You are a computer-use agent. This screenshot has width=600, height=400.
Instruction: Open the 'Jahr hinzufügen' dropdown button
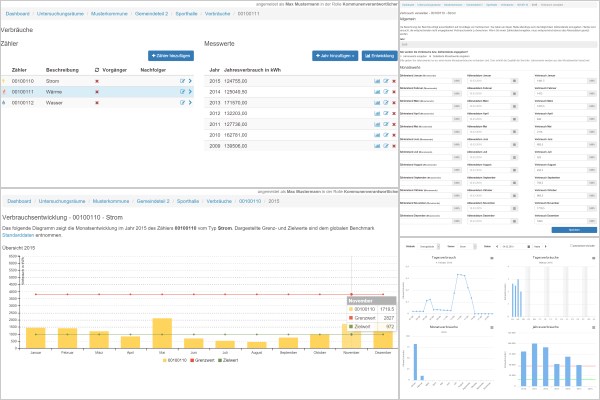[332, 55]
